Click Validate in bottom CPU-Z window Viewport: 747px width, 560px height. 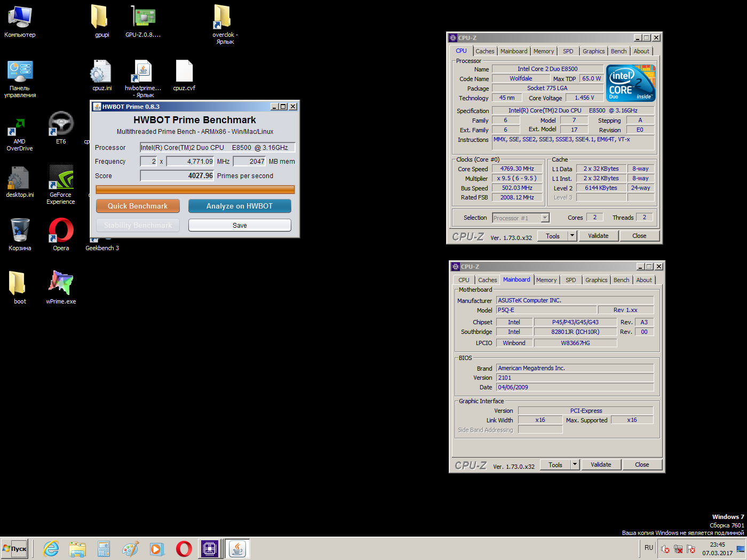pos(601,465)
